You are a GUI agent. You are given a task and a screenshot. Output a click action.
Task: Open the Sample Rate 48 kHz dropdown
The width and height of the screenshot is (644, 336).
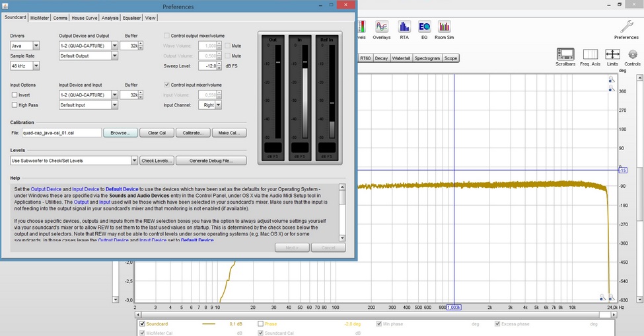click(36, 65)
